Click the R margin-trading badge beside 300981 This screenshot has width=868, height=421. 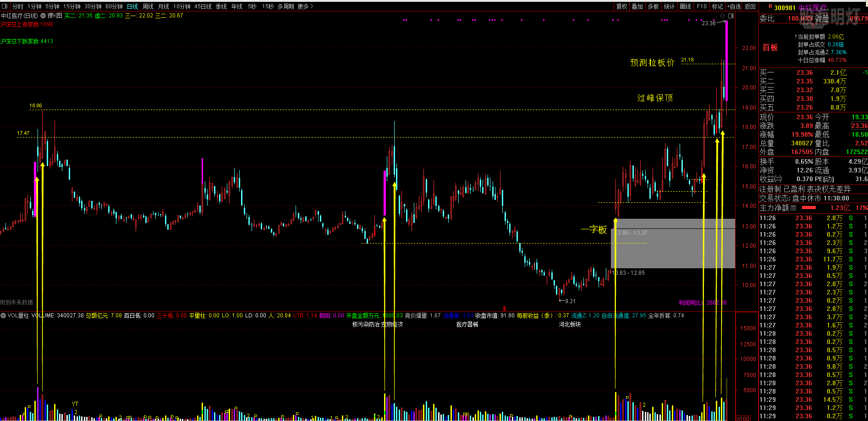(770, 6)
